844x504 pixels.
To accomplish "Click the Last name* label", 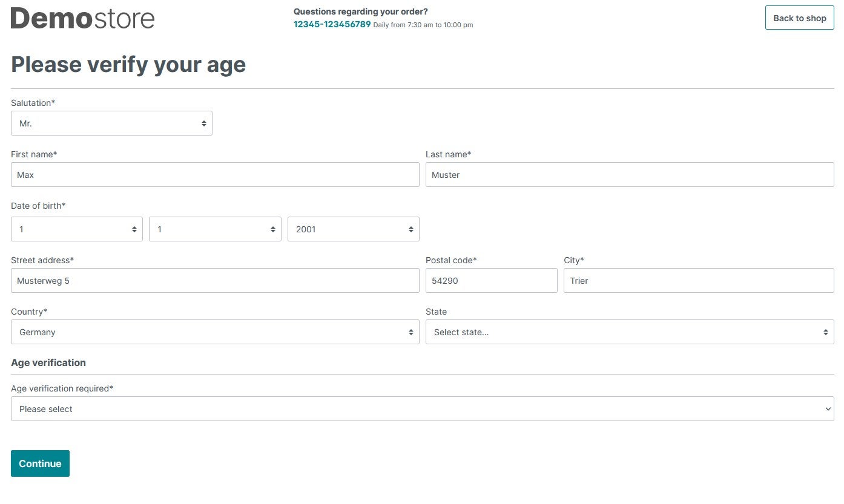I will pyautogui.click(x=448, y=154).
